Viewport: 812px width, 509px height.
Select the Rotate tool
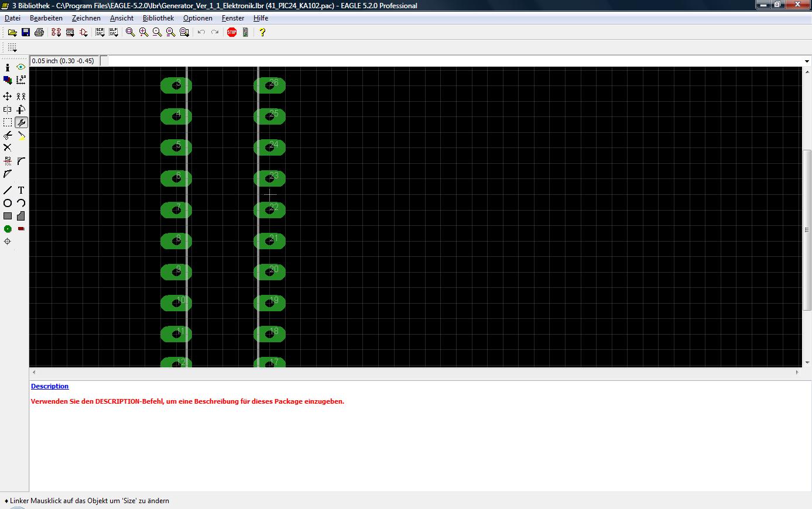point(21,109)
